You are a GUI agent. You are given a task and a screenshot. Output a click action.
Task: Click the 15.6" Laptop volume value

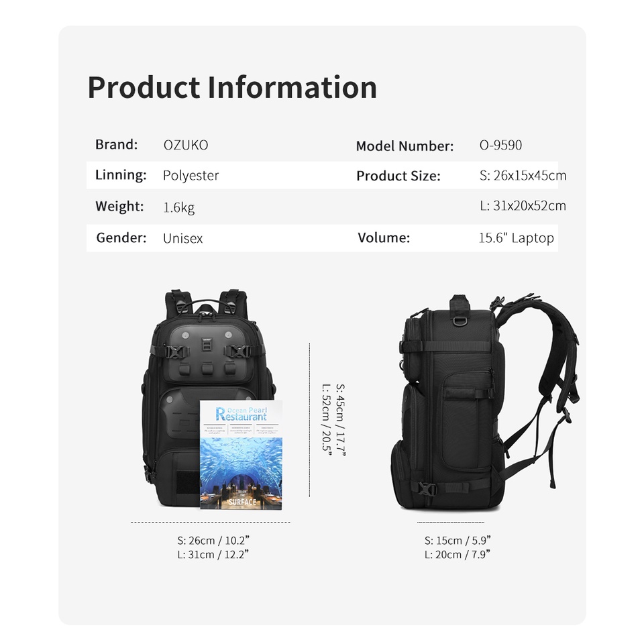[x=517, y=238]
